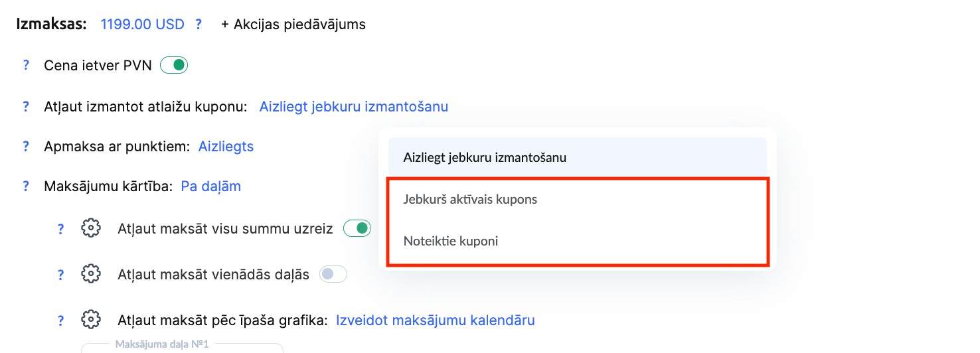Viewport: 980px width, 353px height.
Task: Click the help question mark next to 1199.00 USD
Action: point(199,25)
